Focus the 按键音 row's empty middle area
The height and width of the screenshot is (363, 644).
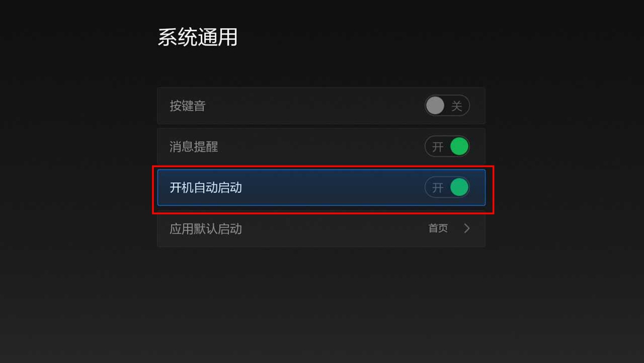[315, 106]
